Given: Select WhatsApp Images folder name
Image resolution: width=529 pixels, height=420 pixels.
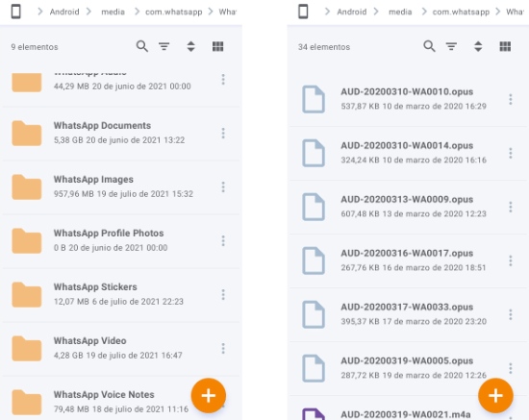Looking at the screenshot, I should point(93,180).
